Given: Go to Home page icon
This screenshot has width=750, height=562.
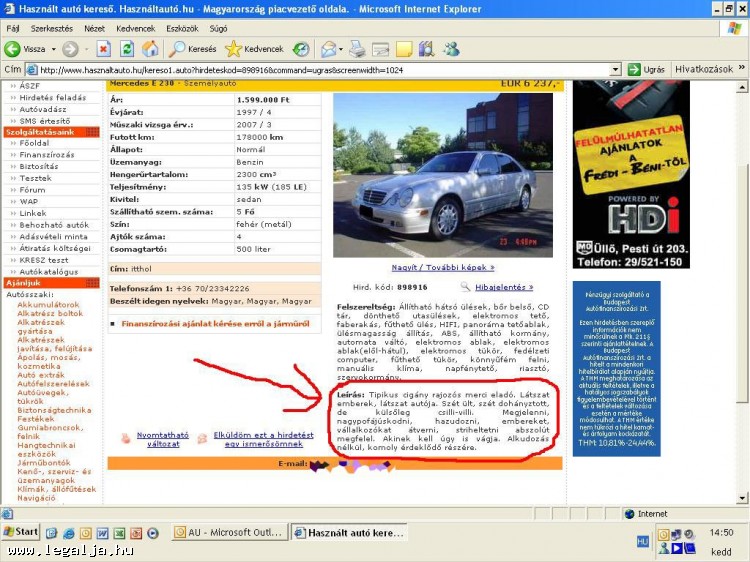Looking at the screenshot, I should (150, 49).
